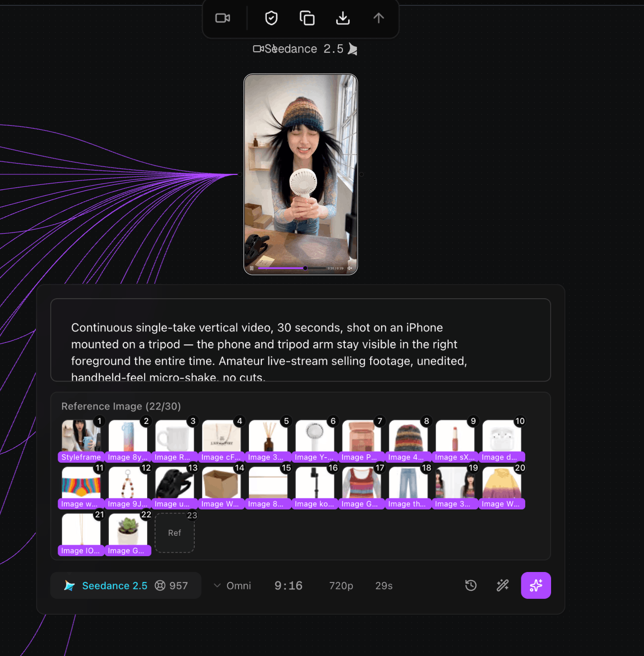
Task: Select reference image 20, the yellow hoodie
Action: [501, 487]
